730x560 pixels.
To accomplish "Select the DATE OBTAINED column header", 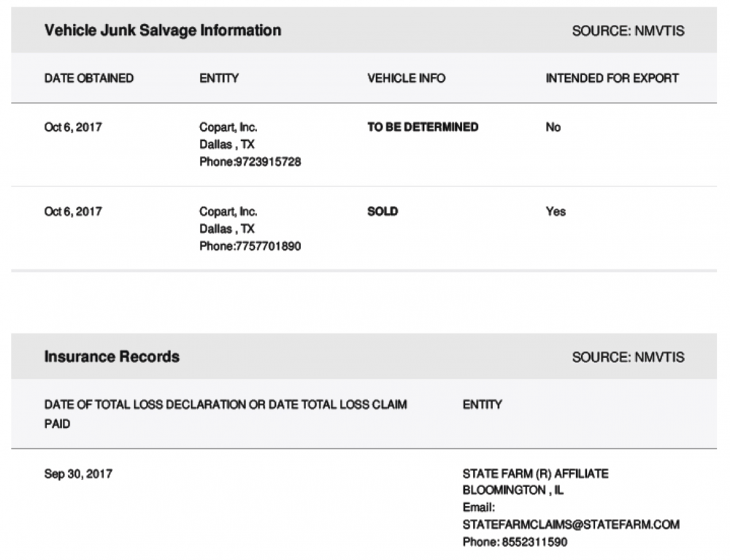I will (x=89, y=78).
